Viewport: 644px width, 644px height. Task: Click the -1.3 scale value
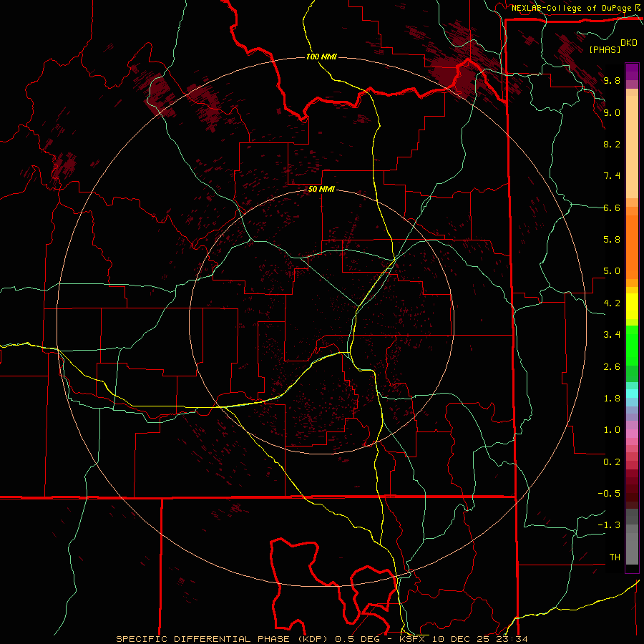(x=609, y=525)
